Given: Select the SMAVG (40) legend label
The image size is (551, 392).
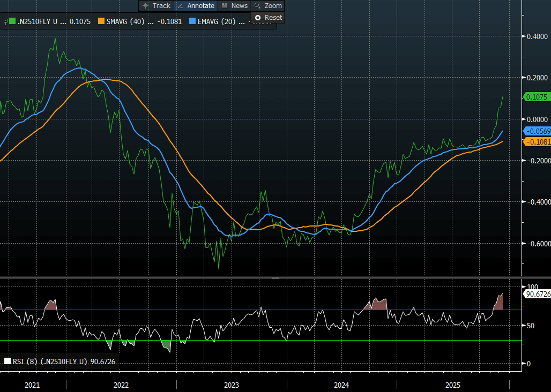Looking at the screenshot, I should [x=125, y=22].
